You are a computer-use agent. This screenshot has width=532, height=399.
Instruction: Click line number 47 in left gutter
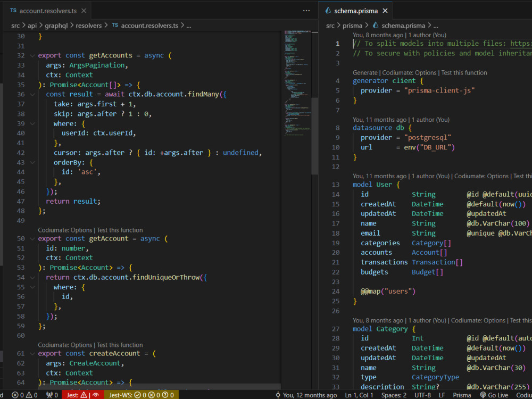pyautogui.click(x=21, y=201)
